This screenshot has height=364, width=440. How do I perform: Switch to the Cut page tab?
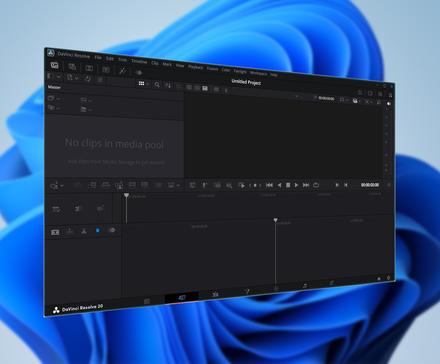(x=182, y=297)
